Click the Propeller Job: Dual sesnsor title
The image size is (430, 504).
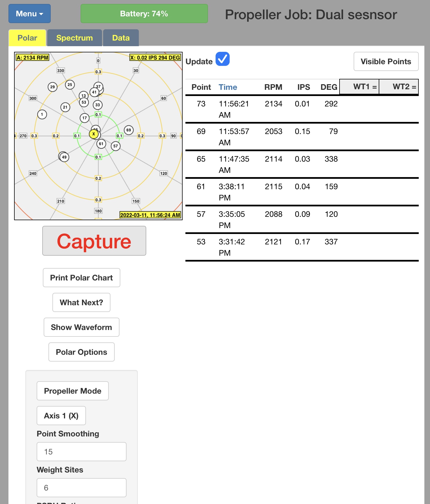311,14
